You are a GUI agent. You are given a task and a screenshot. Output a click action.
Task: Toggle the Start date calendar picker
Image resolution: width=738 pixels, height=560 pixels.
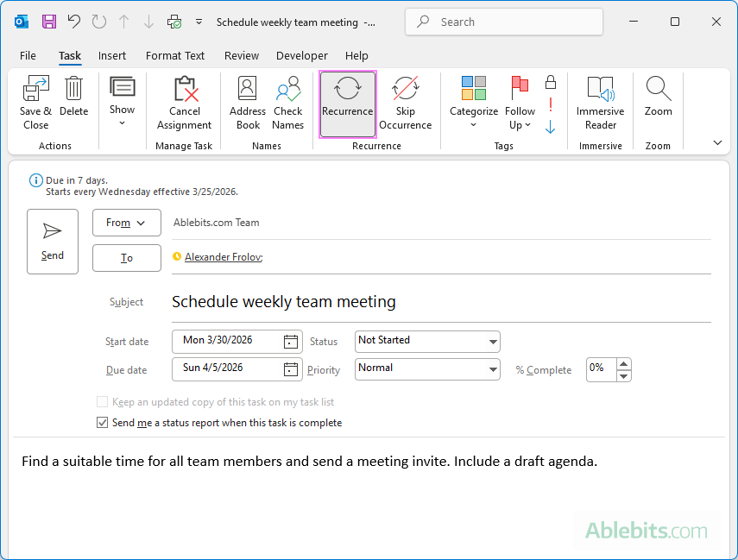click(x=291, y=341)
